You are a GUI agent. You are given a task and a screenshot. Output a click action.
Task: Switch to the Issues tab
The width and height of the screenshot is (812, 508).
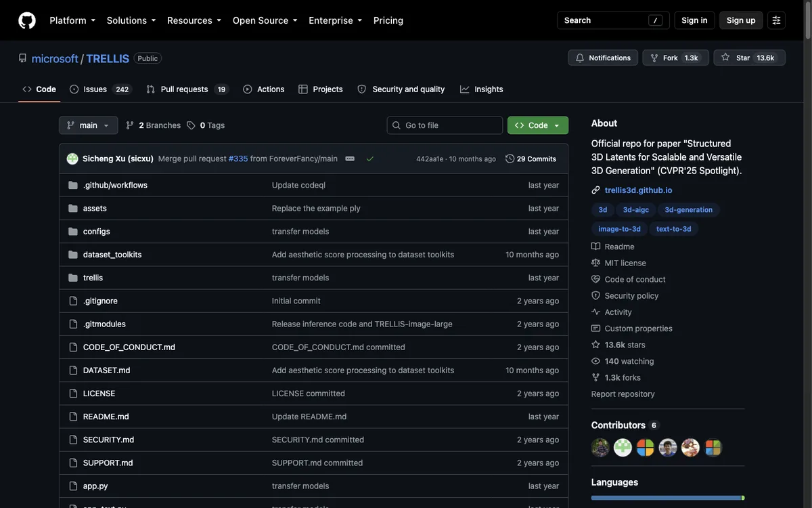coord(99,89)
